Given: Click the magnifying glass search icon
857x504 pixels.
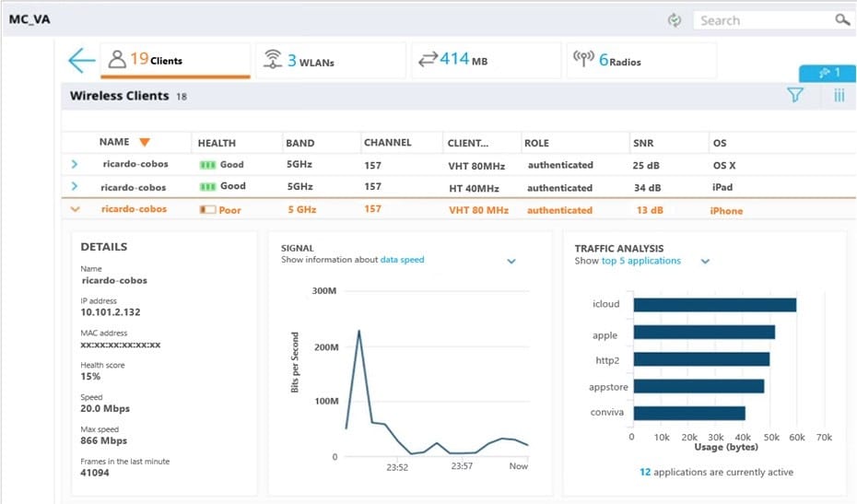Looking at the screenshot, I should tap(841, 20).
